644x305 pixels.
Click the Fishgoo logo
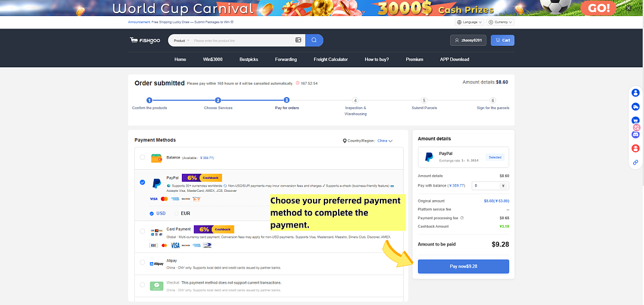pos(145,41)
